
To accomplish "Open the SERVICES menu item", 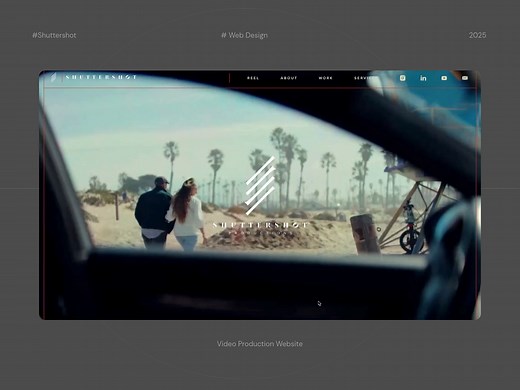I will pos(365,78).
